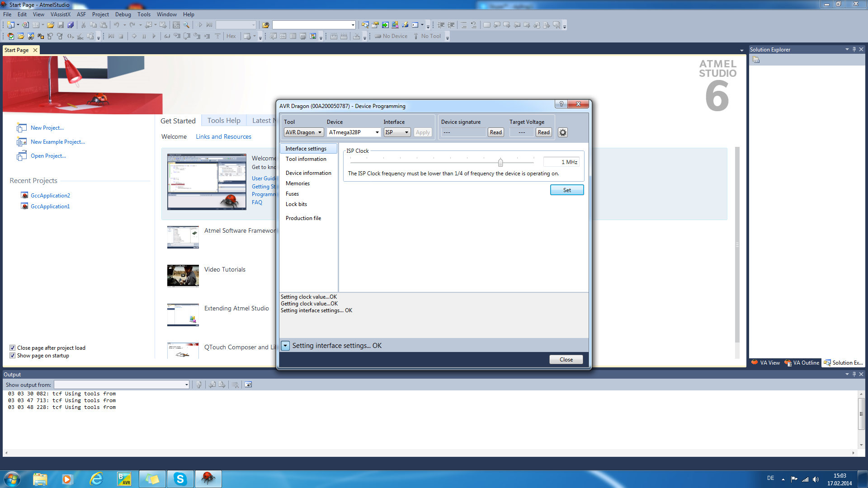Click the Hex display toolbar button

[231, 36]
